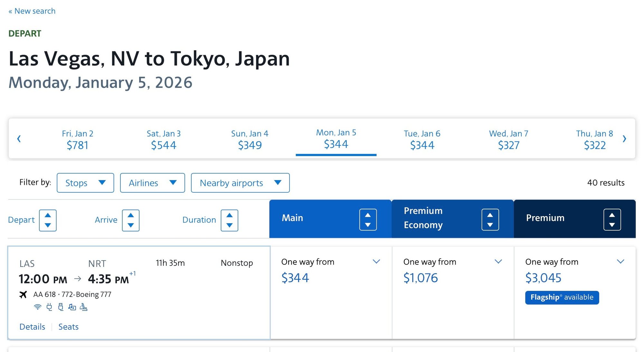Click the in-flight entertainment icon
The height and width of the screenshot is (352, 644).
tap(72, 307)
